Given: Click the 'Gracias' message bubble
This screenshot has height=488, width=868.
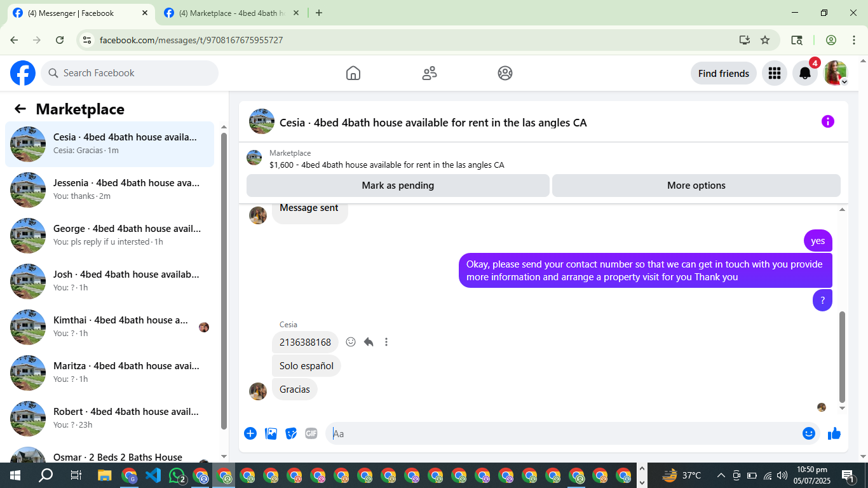Looking at the screenshot, I should tap(295, 390).
